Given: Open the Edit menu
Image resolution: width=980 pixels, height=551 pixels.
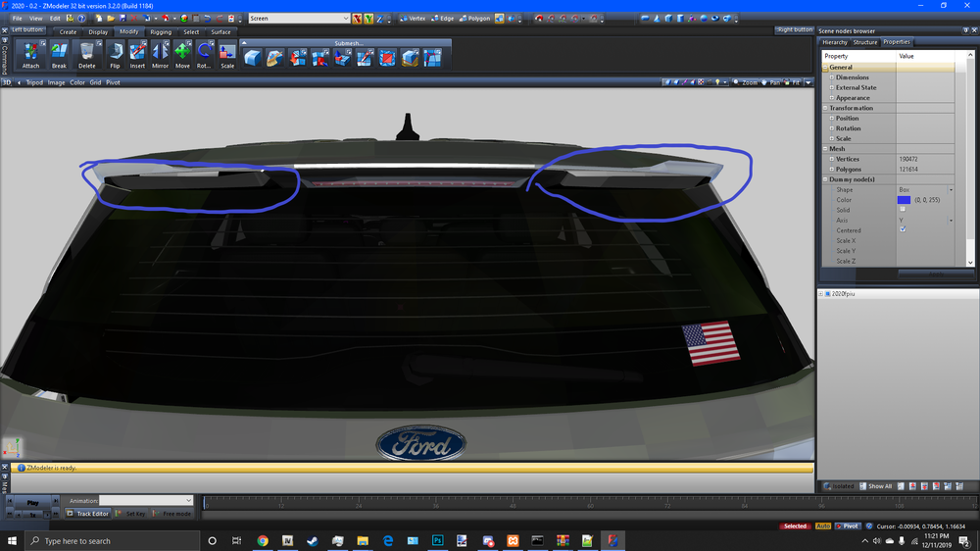Looking at the screenshot, I should click(55, 19).
